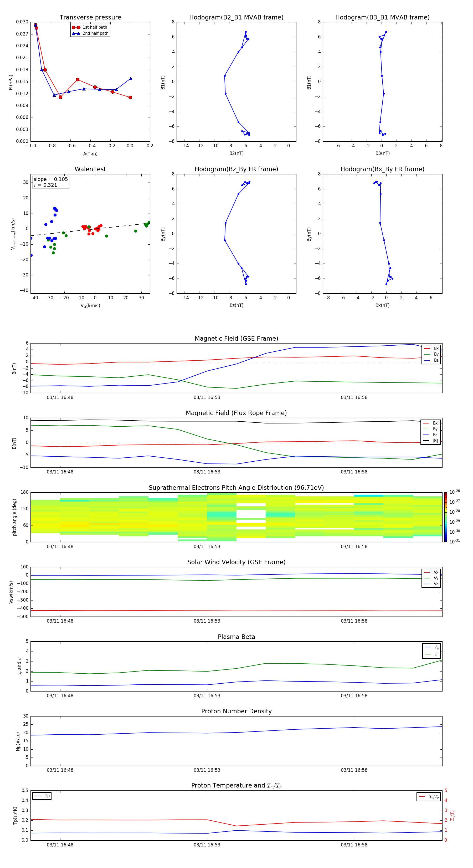473x868 pixels.
Task: Click the 'Bx(nT)' axis label
Action: pos(382,305)
